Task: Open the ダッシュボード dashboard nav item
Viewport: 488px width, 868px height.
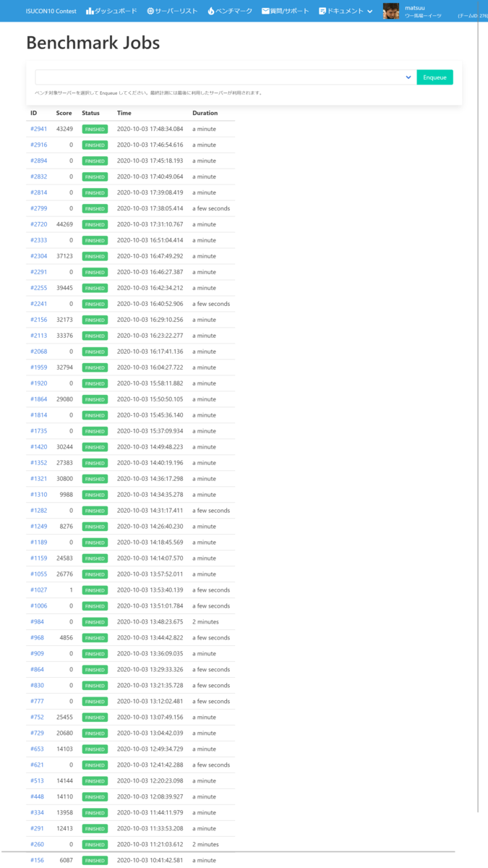Action: pos(111,11)
